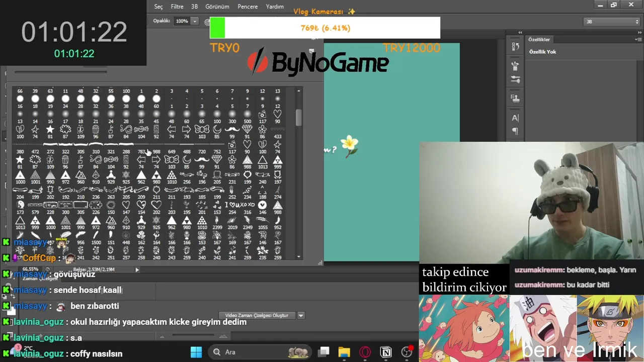644x362 pixels.
Task: Open the 3B workspace switcher dropdown
Action: pos(612,22)
